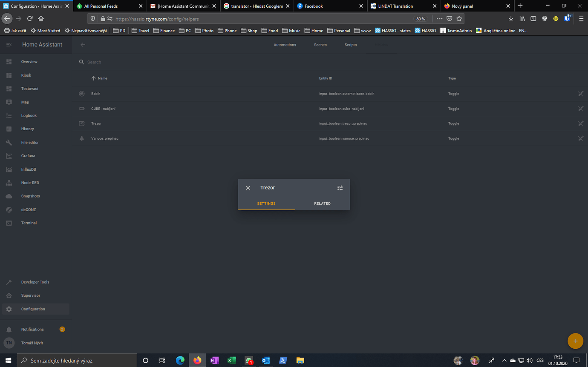
Task: Open the Terminal sidebar item
Action: (x=29, y=223)
